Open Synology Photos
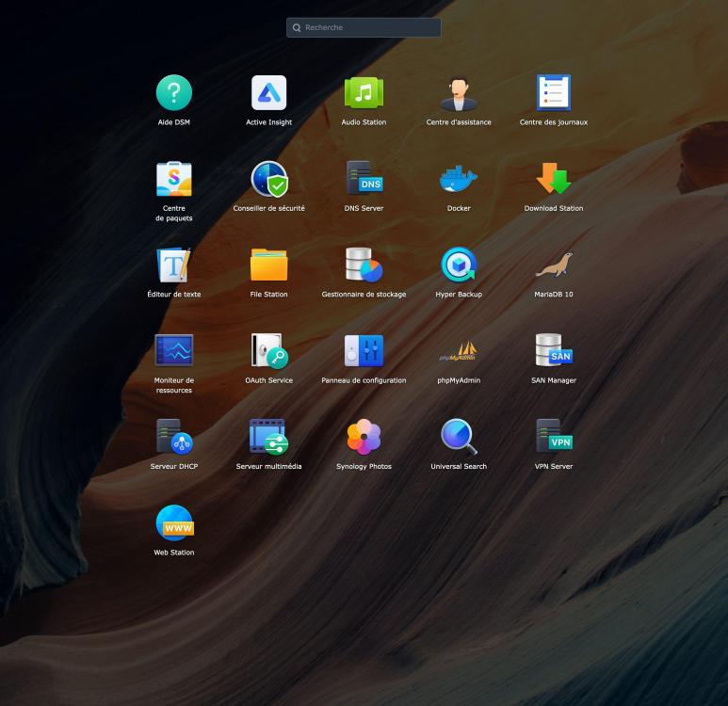 (x=364, y=438)
